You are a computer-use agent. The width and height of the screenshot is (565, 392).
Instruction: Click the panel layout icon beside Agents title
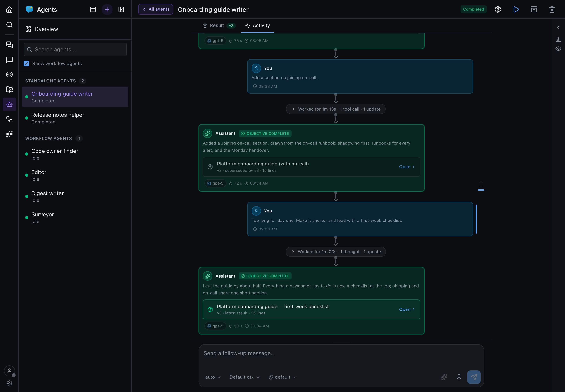click(x=93, y=9)
